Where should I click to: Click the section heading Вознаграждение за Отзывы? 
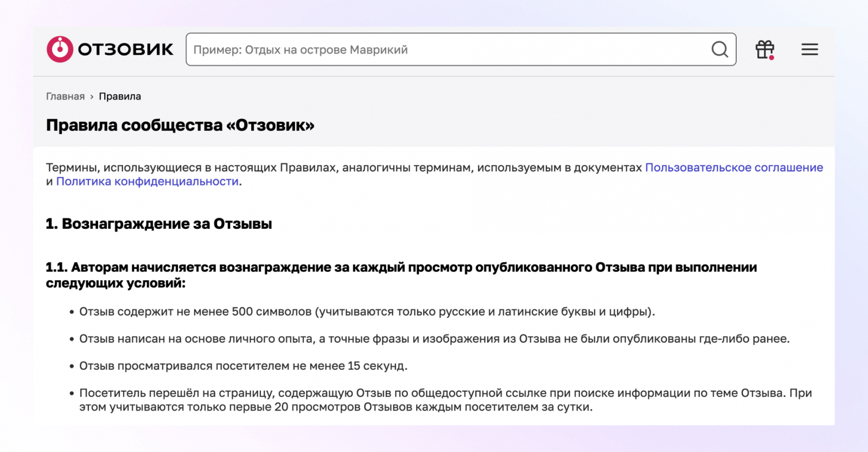pos(159,224)
